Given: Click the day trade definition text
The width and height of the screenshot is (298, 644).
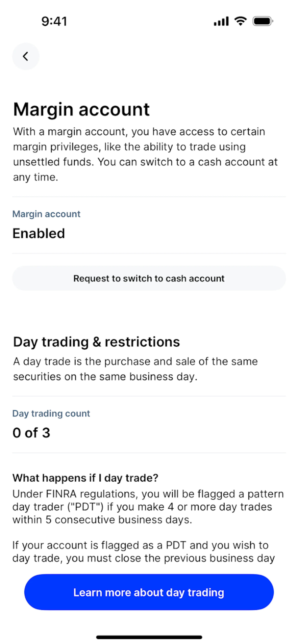Looking at the screenshot, I should click(135, 369).
